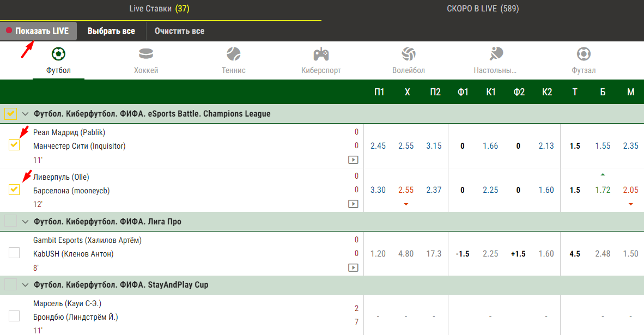Check the Марсель match checkbox
Screen dimensions: 644x335
pyautogui.click(x=14, y=316)
